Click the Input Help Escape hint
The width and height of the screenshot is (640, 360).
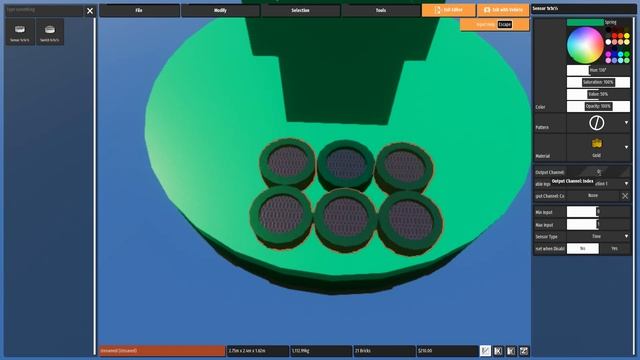495,24
